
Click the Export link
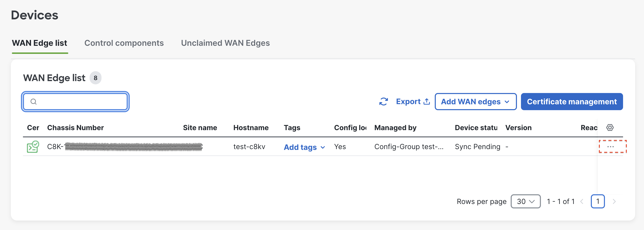pos(409,101)
